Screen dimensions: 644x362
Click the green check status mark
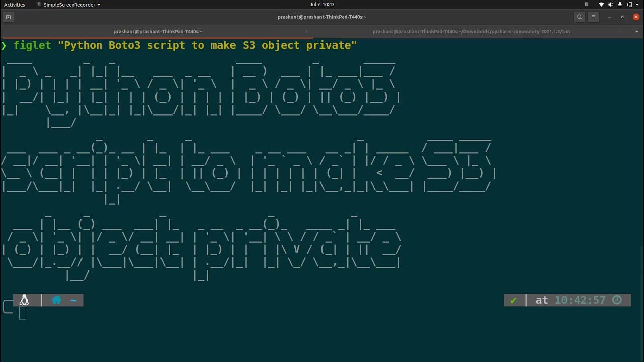point(513,300)
